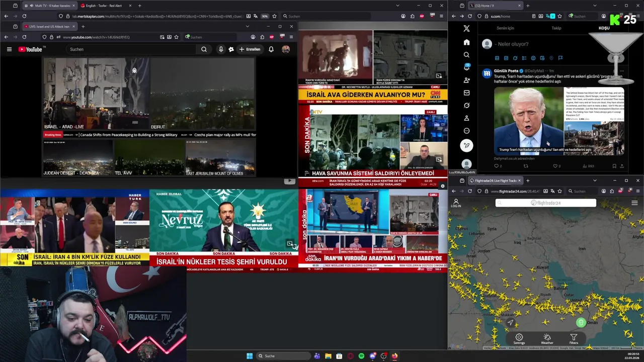Click the Windows Start button
Image resolution: width=644 pixels, height=362 pixels.
tap(250, 356)
